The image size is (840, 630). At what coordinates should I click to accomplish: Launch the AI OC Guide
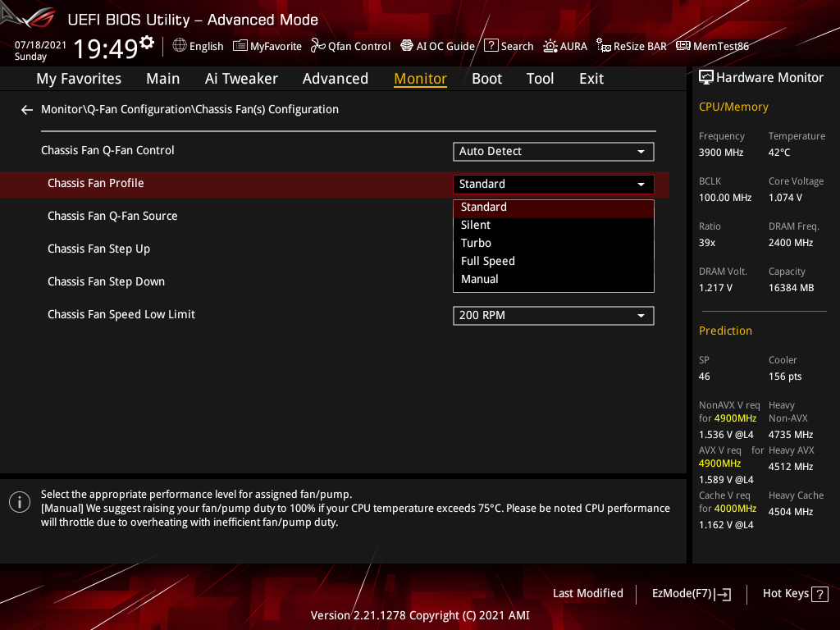(x=437, y=46)
